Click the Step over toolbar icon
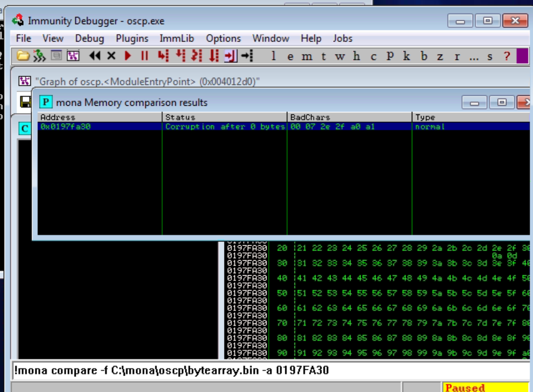 point(181,56)
